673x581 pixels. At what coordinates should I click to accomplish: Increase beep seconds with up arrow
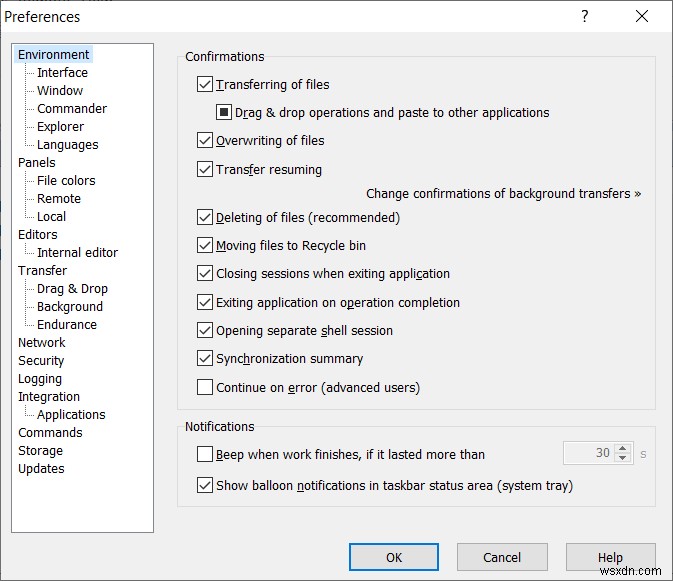point(623,448)
